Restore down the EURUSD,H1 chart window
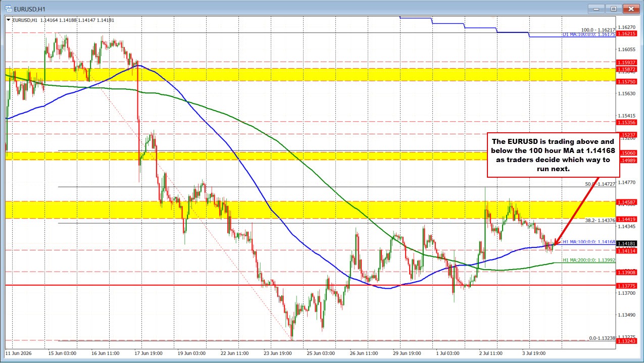Image resolution: width=644 pixels, height=363 pixels. tap(614, 9)
